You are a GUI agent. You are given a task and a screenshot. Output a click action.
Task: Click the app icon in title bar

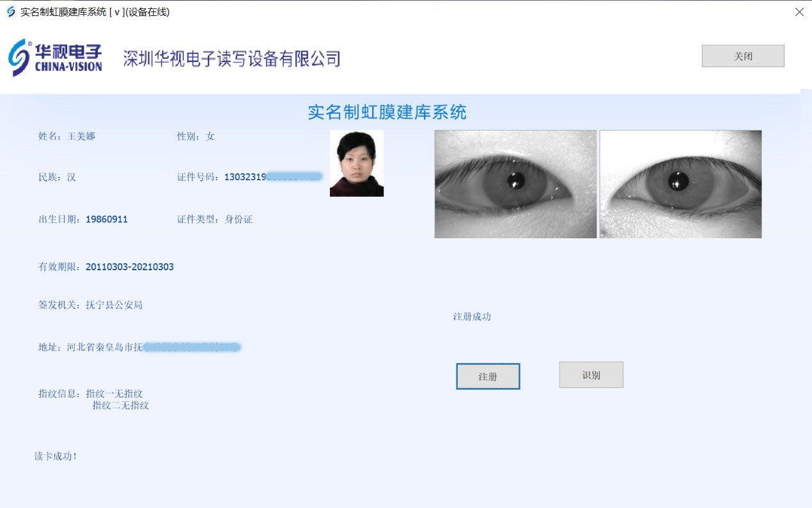[x=11, y=12]
